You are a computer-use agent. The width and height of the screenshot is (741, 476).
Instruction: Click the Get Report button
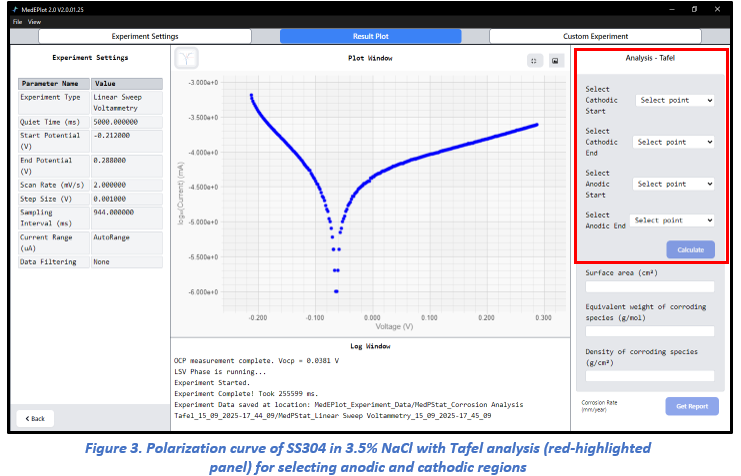pos(692,406)
